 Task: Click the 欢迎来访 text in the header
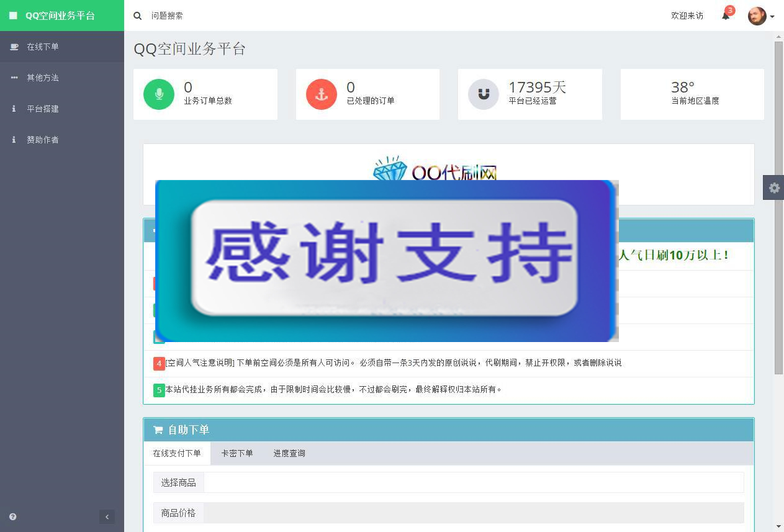pyautogui.click(x=687, y=16)
